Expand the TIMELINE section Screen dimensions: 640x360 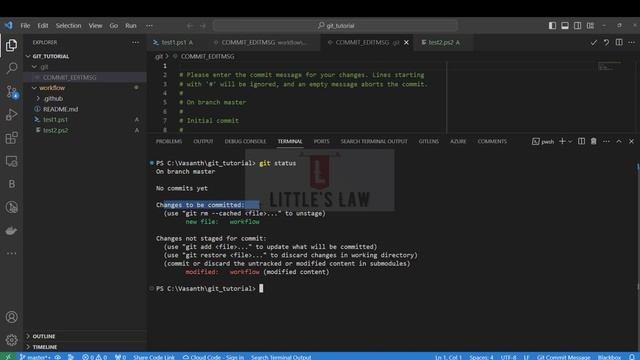[44, 347]
